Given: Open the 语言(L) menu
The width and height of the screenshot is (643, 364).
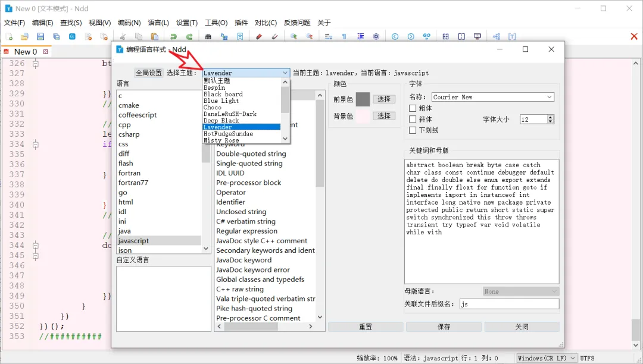Looking at the screenshot, I should [158, 23].
